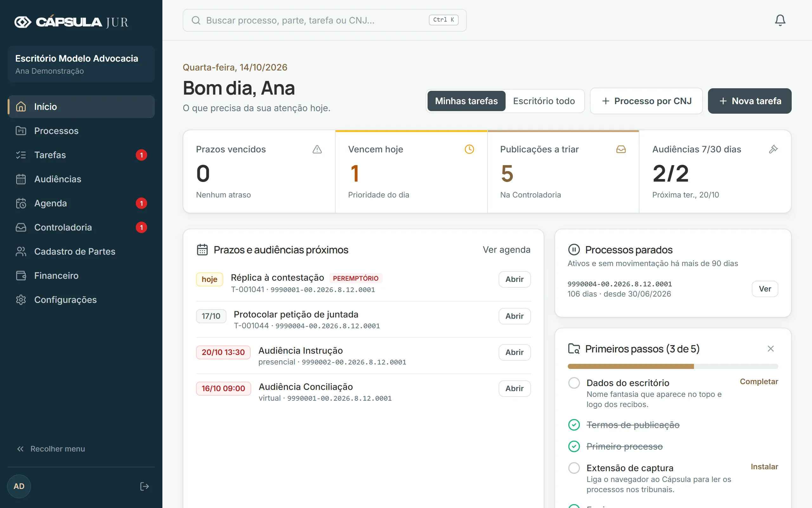The image size is (812, 508).
Task: Click Abrir for Audiência Instrução
Action: pos(514,352)
